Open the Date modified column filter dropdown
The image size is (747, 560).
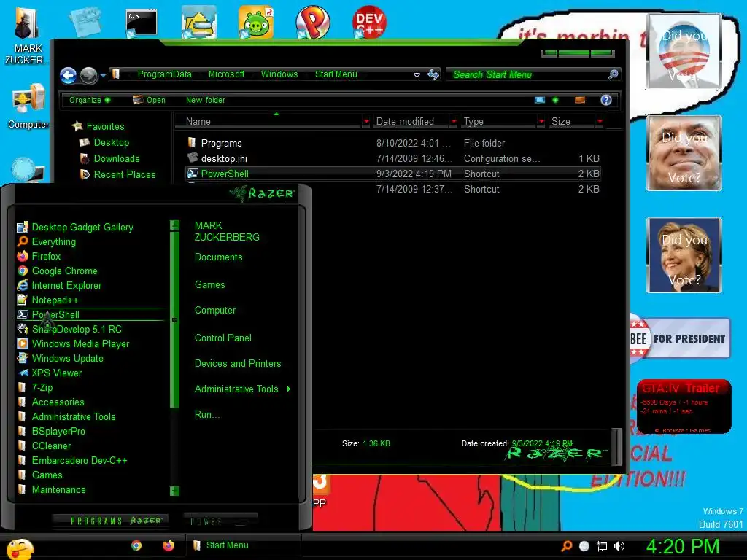(454, 122)
